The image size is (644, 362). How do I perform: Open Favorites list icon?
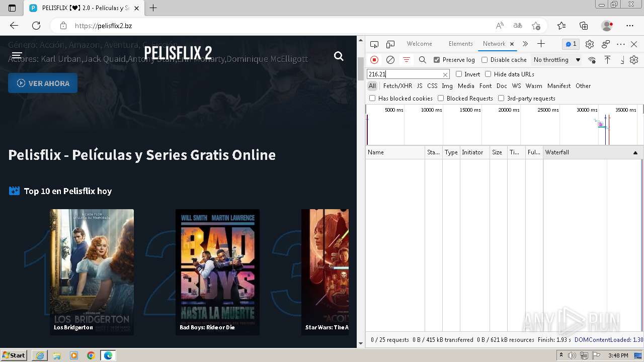561,26
